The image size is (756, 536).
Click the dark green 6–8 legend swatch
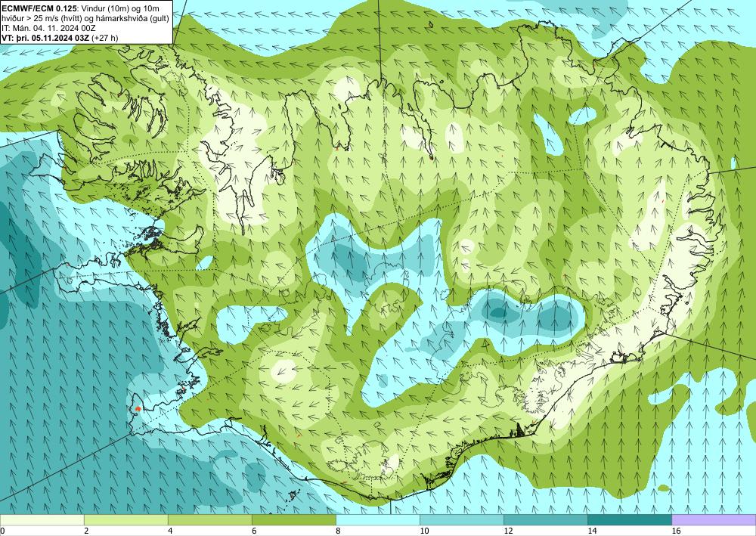293,519
